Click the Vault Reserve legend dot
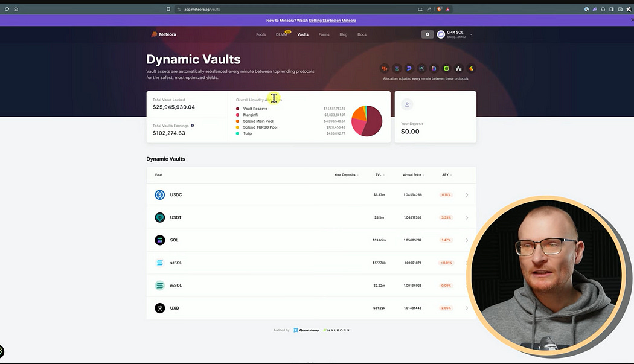Screen dimensions: 634x364 pos(237,109)
